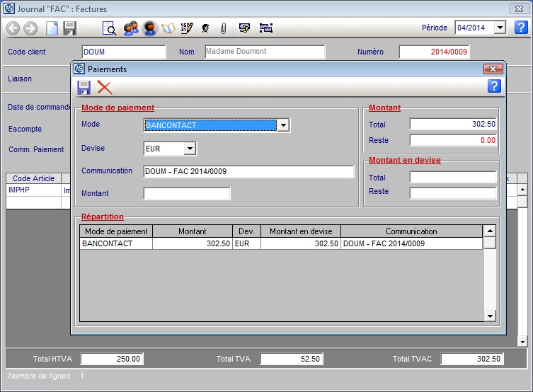Click the red X delete icon in Paiements
533x392 pixels.
click(105, 87)
